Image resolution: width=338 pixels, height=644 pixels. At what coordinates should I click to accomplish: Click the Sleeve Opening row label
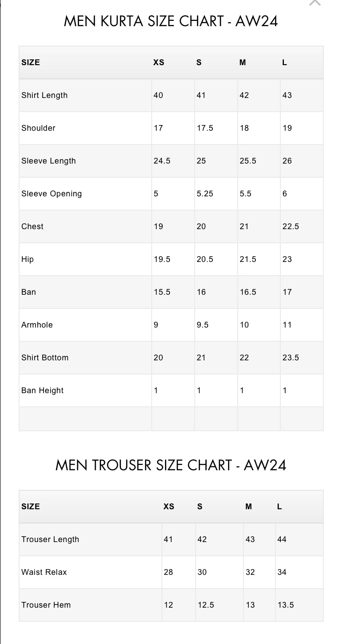[51, 194]
